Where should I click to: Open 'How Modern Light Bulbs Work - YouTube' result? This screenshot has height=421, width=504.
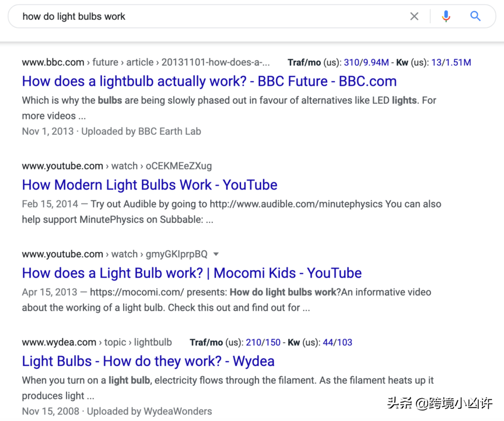tap(149, 185)
